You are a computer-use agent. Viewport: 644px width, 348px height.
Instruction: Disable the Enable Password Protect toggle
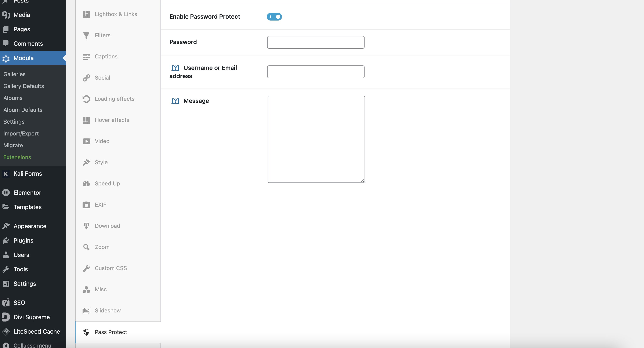tap(274, 17)
